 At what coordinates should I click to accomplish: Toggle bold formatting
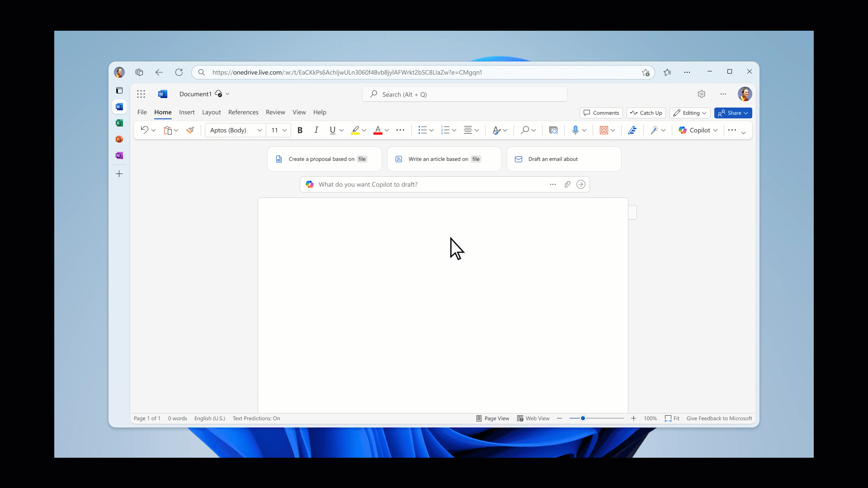coord(300,130)
